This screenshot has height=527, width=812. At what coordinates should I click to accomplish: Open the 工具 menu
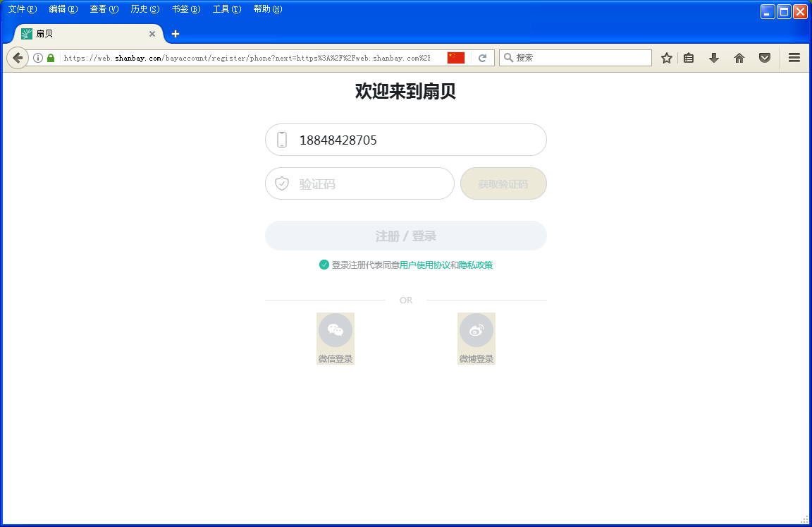tap(227, 8)
